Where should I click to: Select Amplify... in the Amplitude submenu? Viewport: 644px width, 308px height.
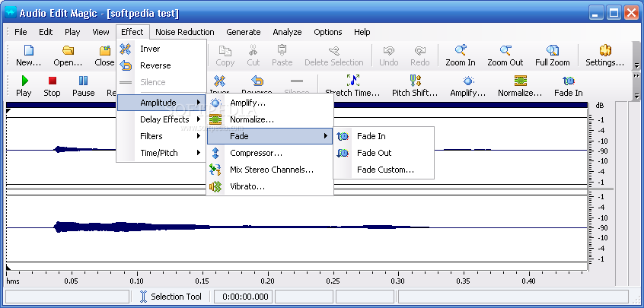(269, 103)
